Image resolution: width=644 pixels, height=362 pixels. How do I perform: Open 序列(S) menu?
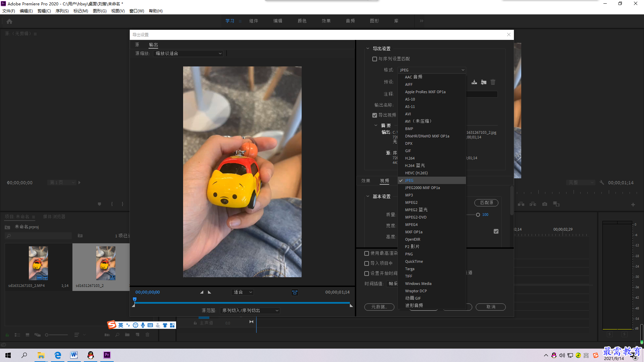pyautogui.click(x=62, y=11)
